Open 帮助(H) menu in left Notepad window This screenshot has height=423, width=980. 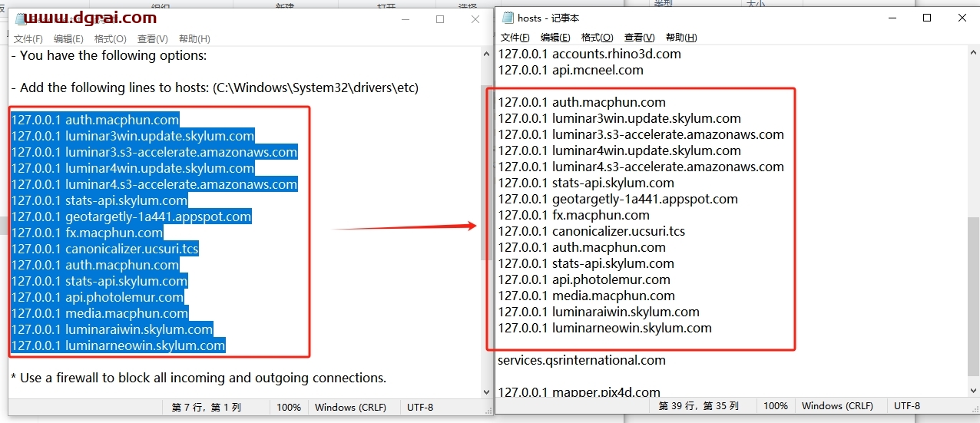[194, 38]
